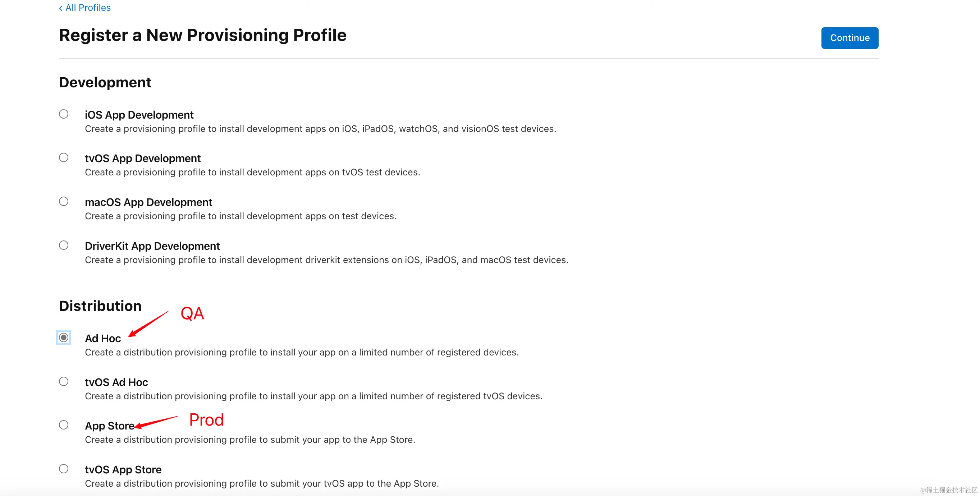
Task: Click the App Store label text
Action: pos(110,426)
